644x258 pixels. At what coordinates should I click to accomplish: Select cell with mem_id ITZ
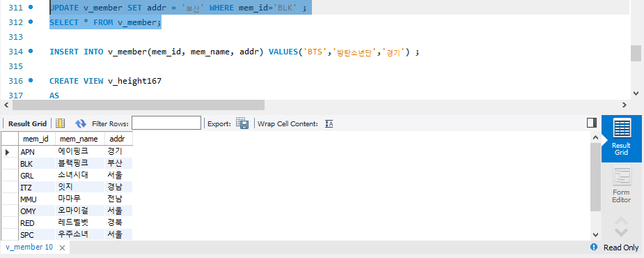37,188
